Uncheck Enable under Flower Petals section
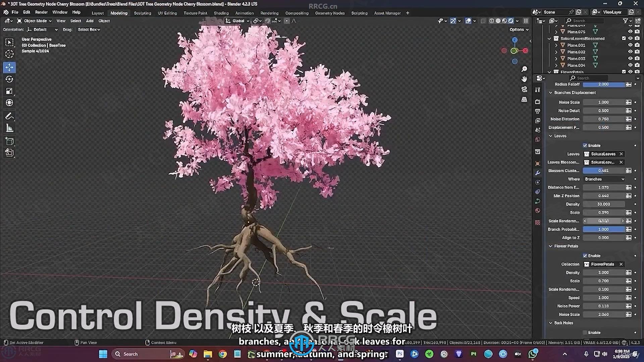 click(x=585, y=256)
